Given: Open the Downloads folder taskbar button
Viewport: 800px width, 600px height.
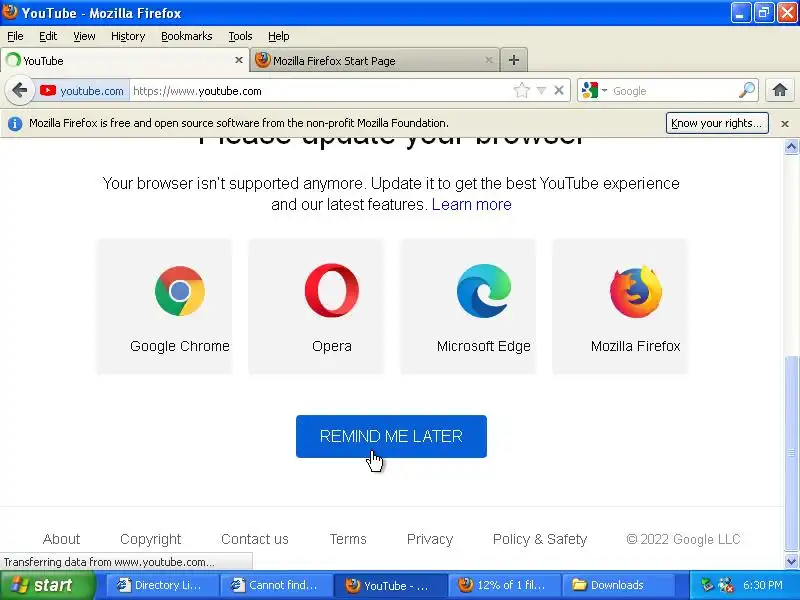Looking at the screenshot, I should click(618, 585).
